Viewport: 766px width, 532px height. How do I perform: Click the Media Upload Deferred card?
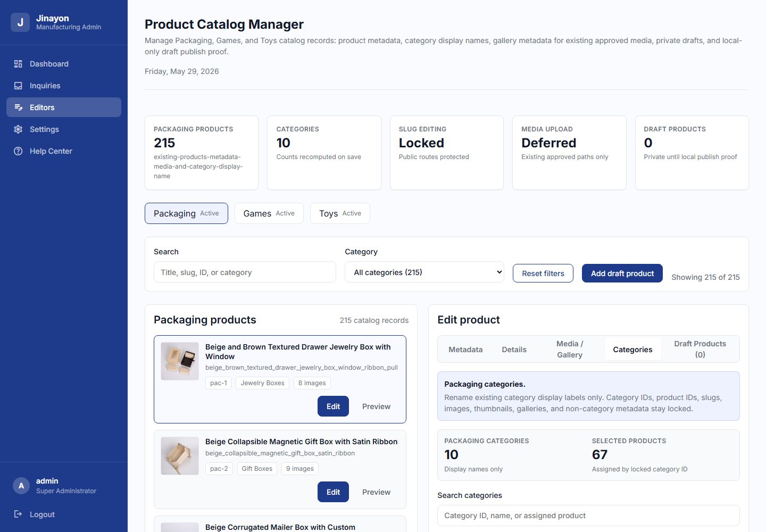569,153
